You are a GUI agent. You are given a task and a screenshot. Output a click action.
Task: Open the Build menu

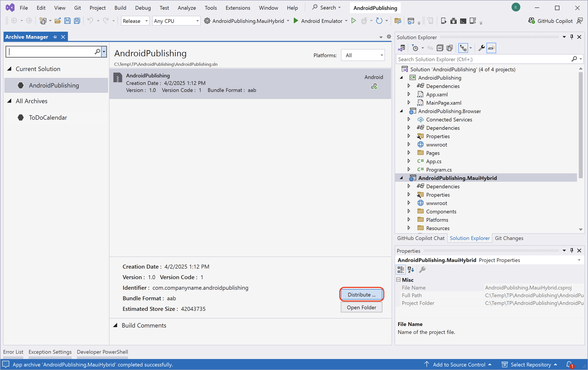tap(120, 8)
